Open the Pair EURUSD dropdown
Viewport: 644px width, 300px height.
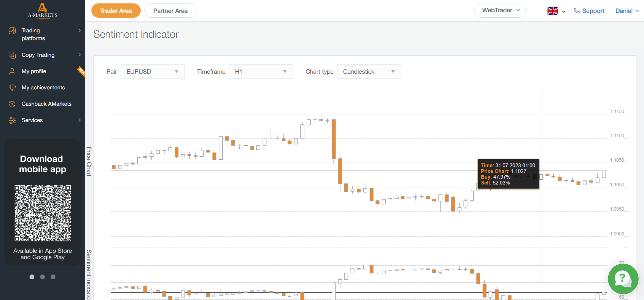[x=153, y=72]
